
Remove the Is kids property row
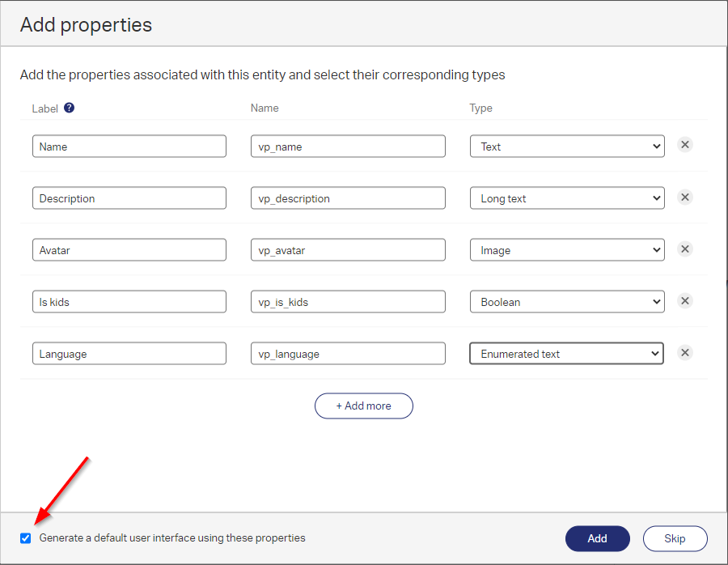point(685,300)
